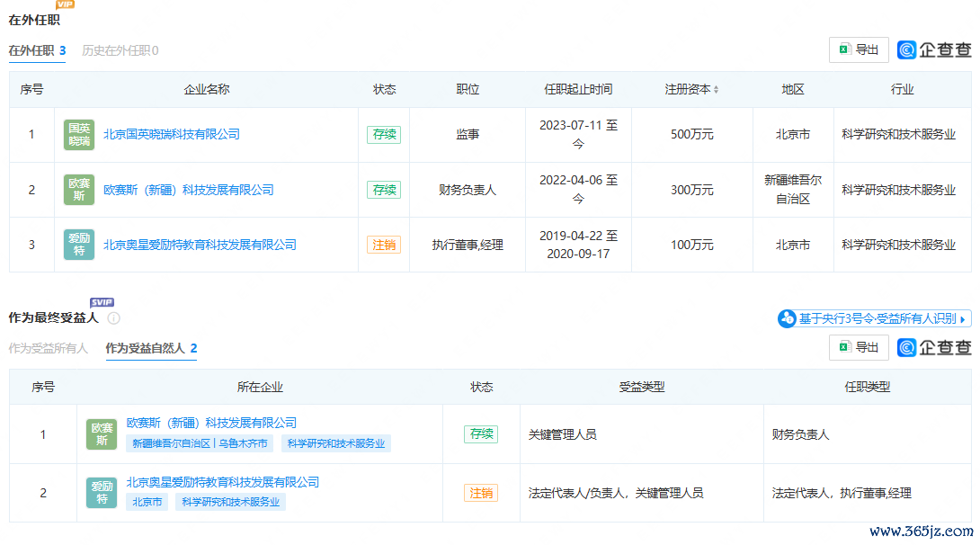Click the 企查查 logo in the 最终受益人 section
The image size is (980, 545).
click(x=934, y=347)
